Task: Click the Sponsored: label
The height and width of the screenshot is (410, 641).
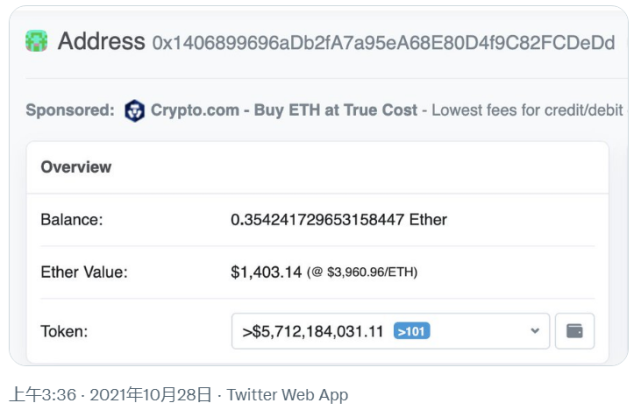Action: tap(70, 110)
